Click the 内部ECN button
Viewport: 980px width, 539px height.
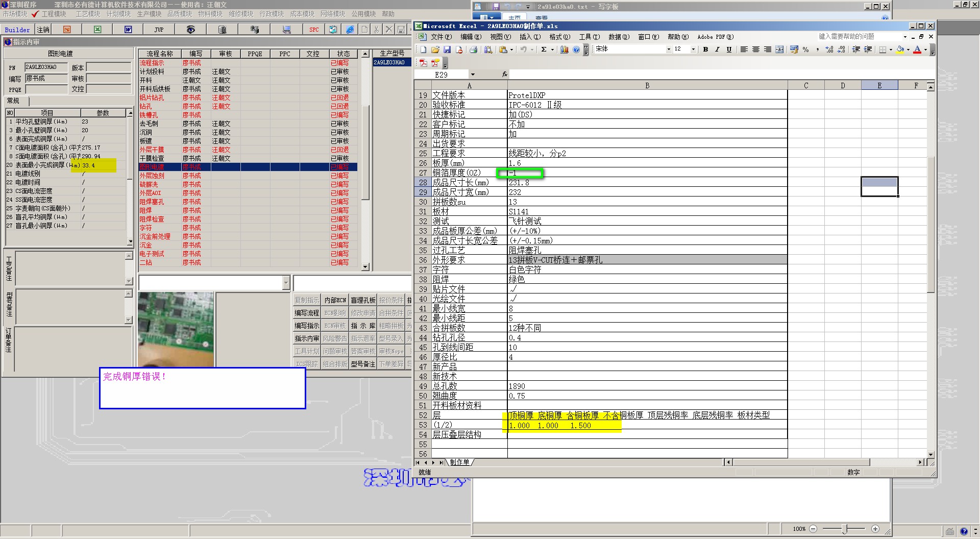coord(335,300)
